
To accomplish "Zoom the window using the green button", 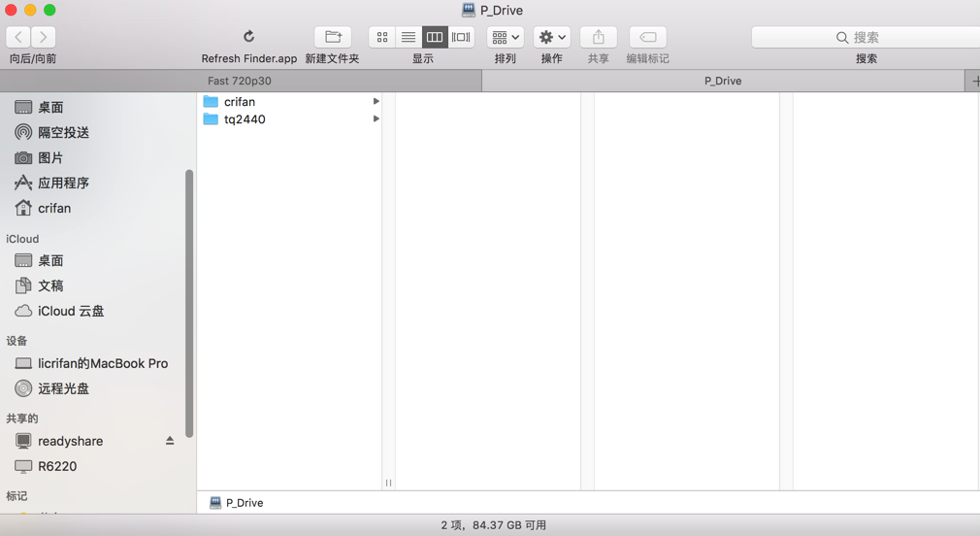I will 50,10.
